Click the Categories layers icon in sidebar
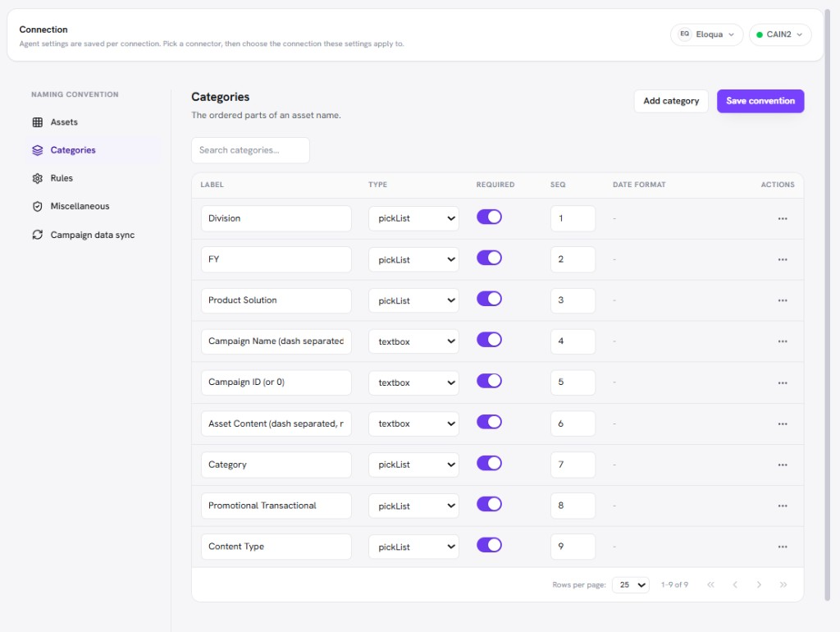The image size is (840, 632). coord(38,150)
